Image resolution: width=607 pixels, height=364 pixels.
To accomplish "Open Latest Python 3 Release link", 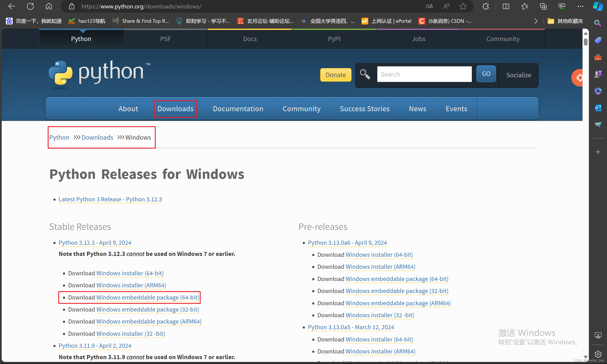I will pos(110,199).
